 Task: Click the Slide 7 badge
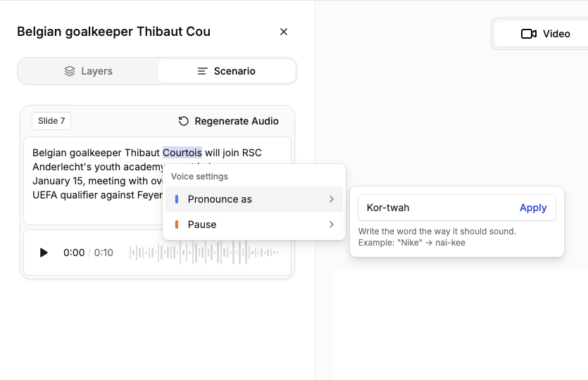51,121
